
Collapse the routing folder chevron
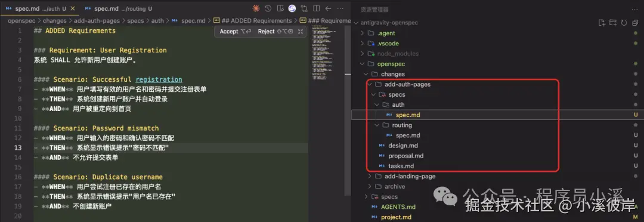click(377, 125)
